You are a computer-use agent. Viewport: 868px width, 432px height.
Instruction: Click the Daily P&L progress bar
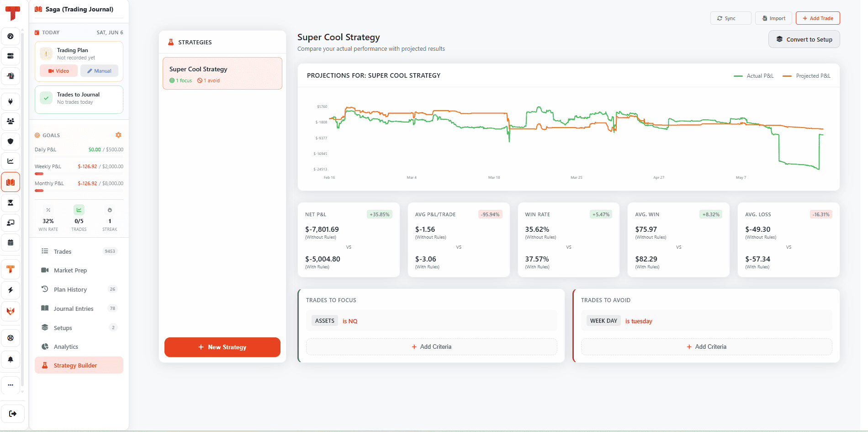79,157
